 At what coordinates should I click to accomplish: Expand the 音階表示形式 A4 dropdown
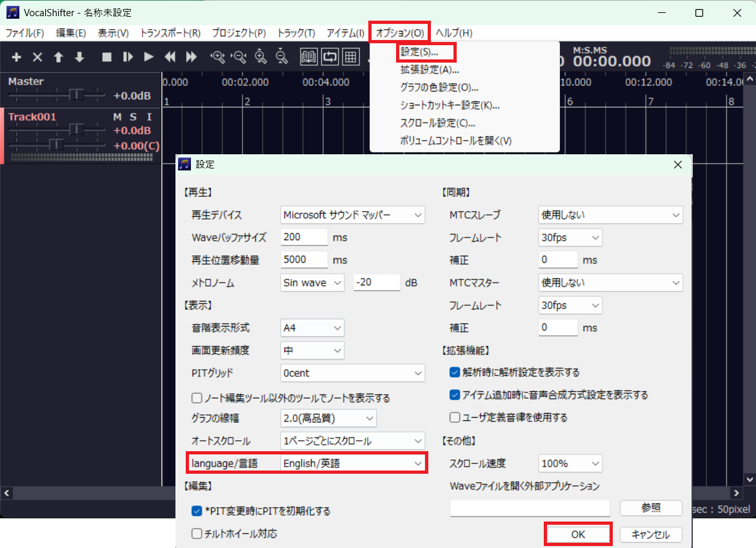pos(312,328)
